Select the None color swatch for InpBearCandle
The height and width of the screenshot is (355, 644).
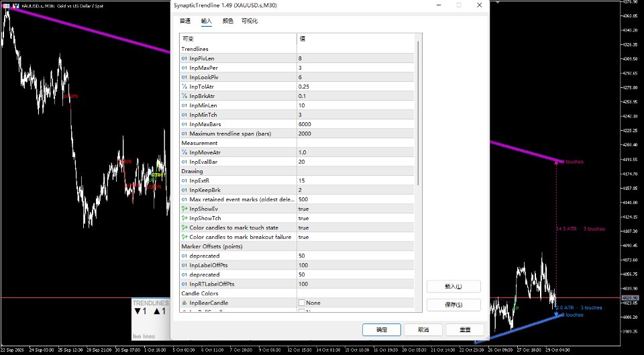[x=301, y=303]
